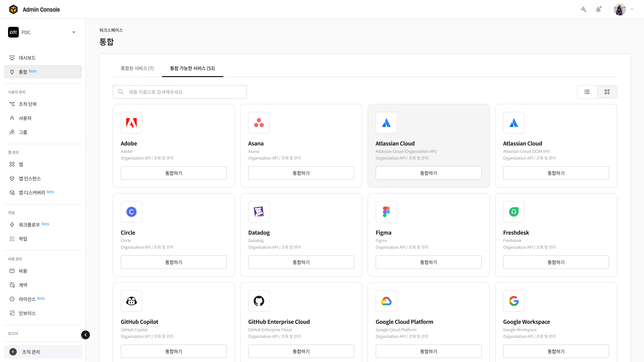Expand the profile menu caret
Image resolution: width=644 pixels, height=362 pixels.
[x=632, y=9]
